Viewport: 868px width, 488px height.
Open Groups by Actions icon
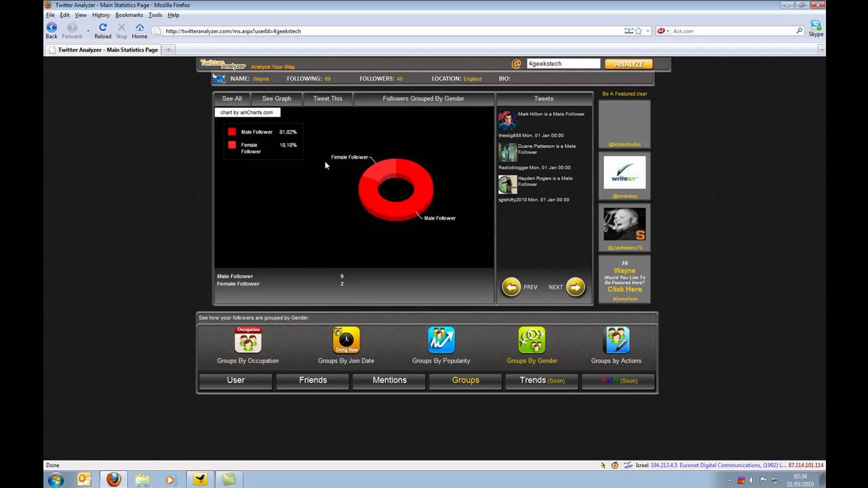(616, 340)
